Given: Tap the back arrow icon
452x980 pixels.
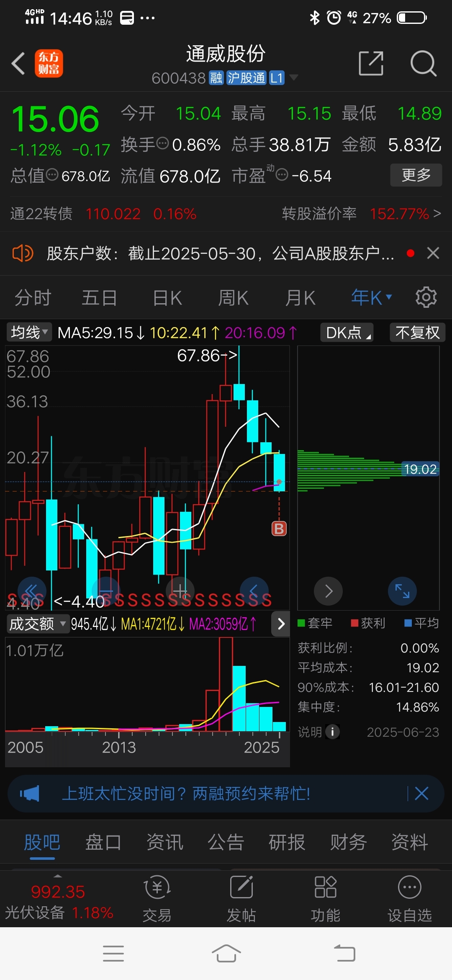Looking at the screenshot, I should point(18,64).
